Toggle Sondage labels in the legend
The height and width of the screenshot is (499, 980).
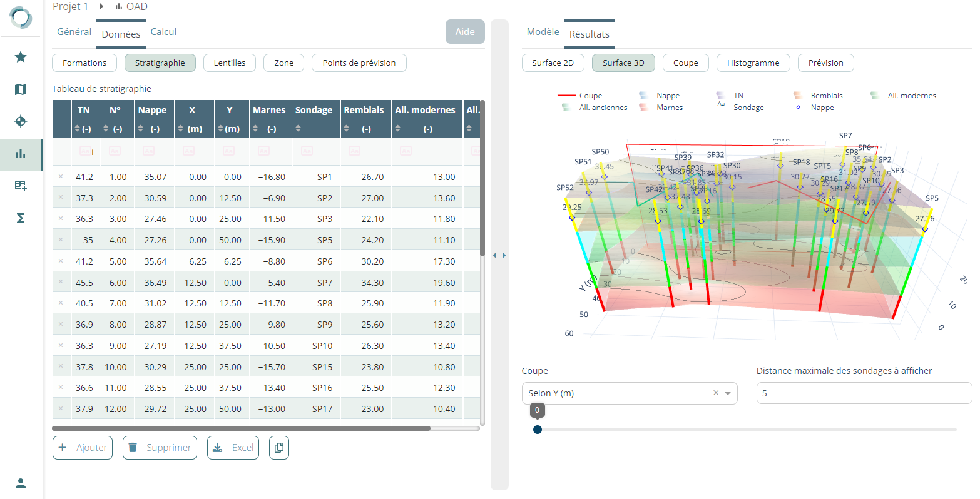[740, 108]
